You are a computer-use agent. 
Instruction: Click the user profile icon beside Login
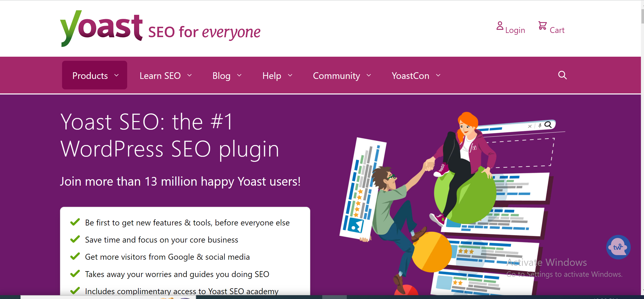pos(500,26)
